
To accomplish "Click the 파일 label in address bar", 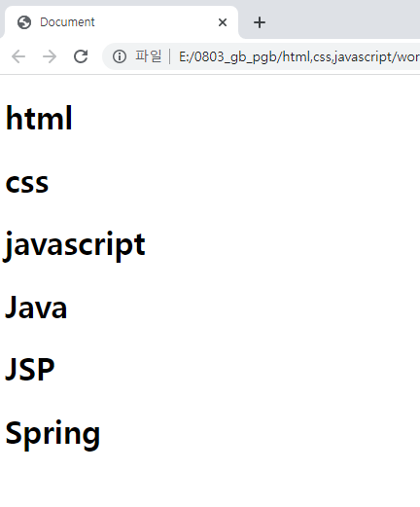I will click(149, 56).
